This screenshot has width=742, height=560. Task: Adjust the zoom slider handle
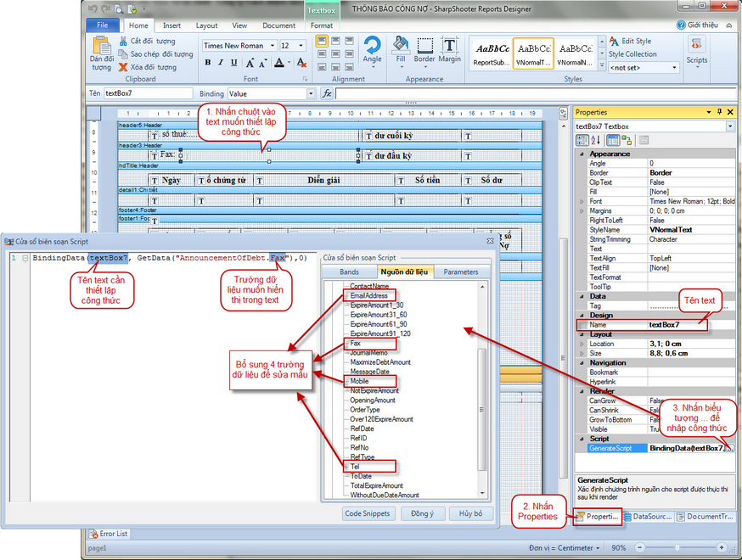pyautogui.click(x=677, y=548)
